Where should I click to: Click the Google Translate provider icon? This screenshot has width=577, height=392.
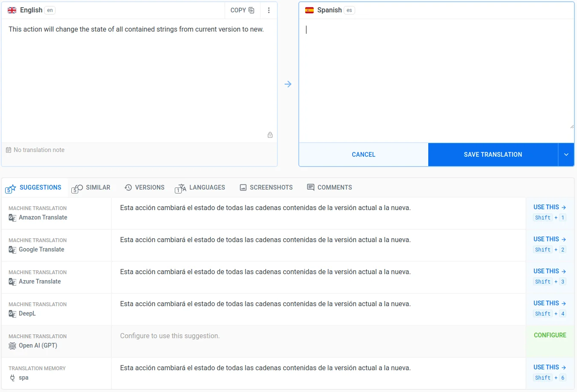(x=12, y=250)
